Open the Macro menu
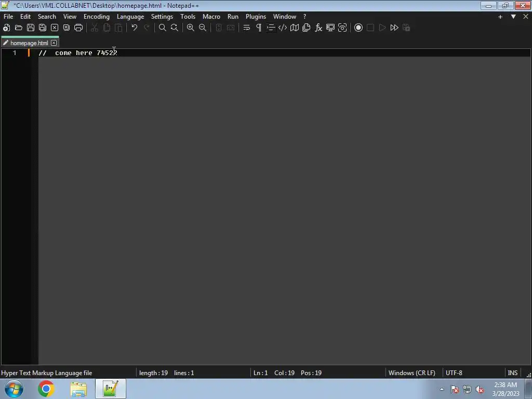The height and width of the screenshot is (399, 532). click(x=211, y=17)
